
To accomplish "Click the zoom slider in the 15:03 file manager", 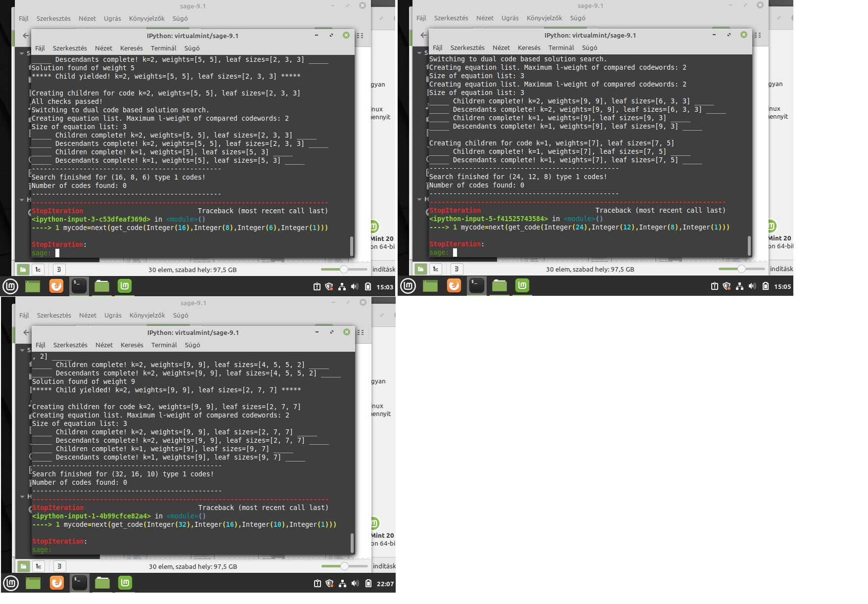I will click(x=344, y=270).
